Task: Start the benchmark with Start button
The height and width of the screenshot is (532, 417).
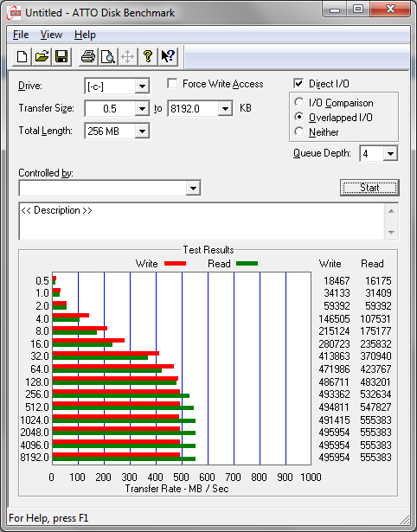Action: click(x=369, y=188)
